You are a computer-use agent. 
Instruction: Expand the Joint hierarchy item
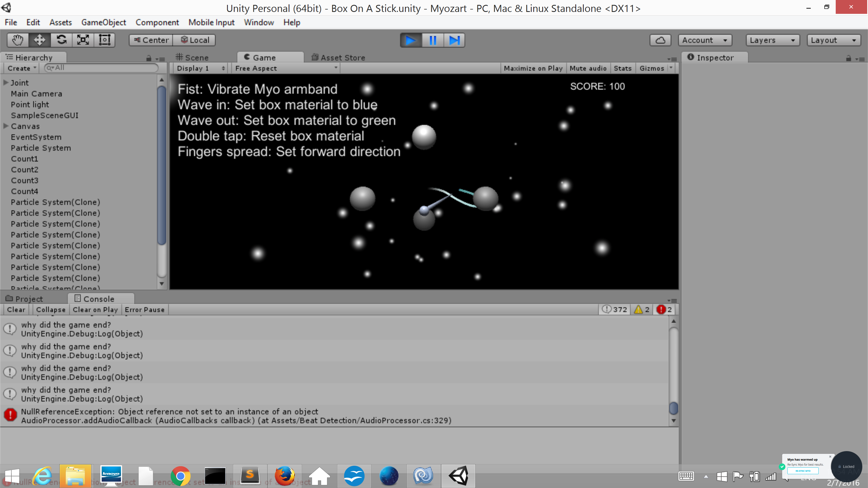[x=6, y=82]
